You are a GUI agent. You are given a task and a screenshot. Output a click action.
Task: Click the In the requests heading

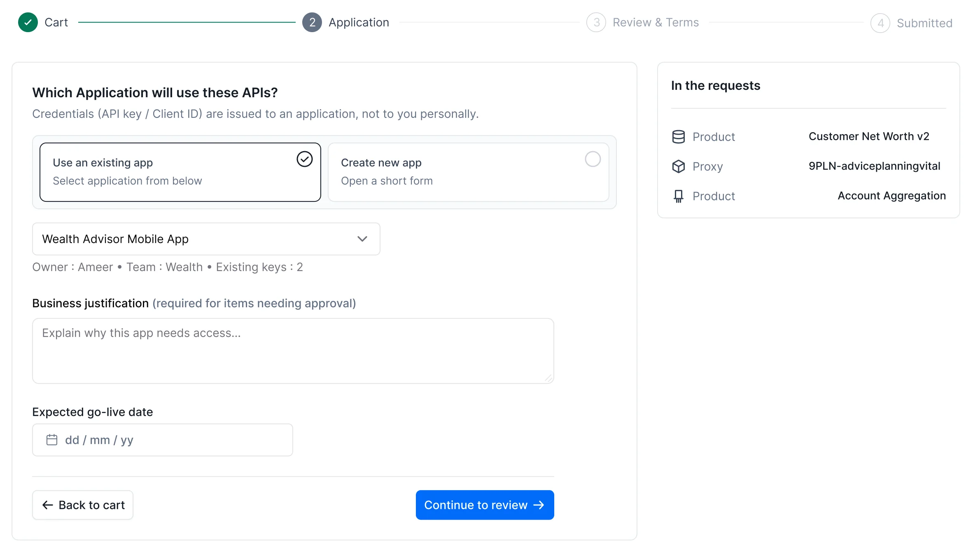coord(716,85)
